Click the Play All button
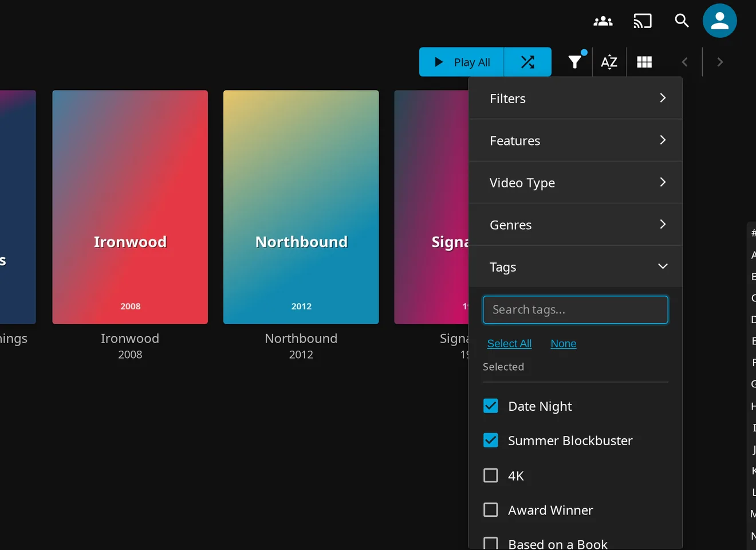 tap(462, 62)
